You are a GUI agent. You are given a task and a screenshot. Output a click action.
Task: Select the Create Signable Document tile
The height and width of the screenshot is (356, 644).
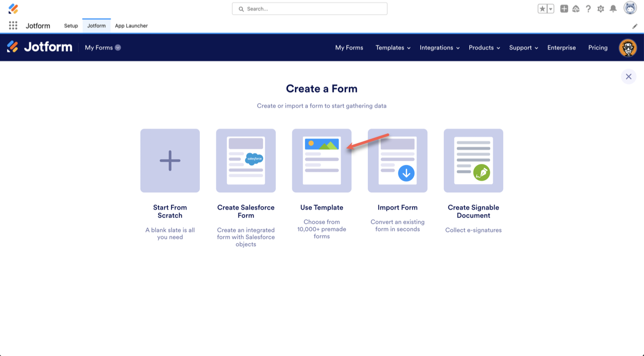473,160
